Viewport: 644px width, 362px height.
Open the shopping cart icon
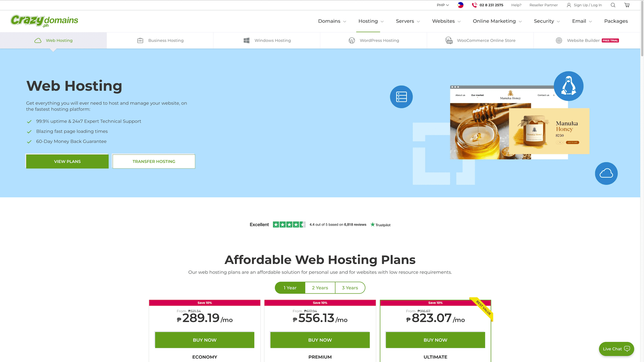tap(627, 5)
